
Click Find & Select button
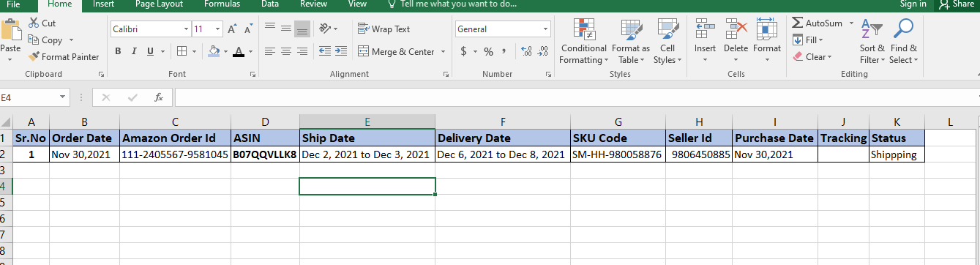click(x=903, y=41)
